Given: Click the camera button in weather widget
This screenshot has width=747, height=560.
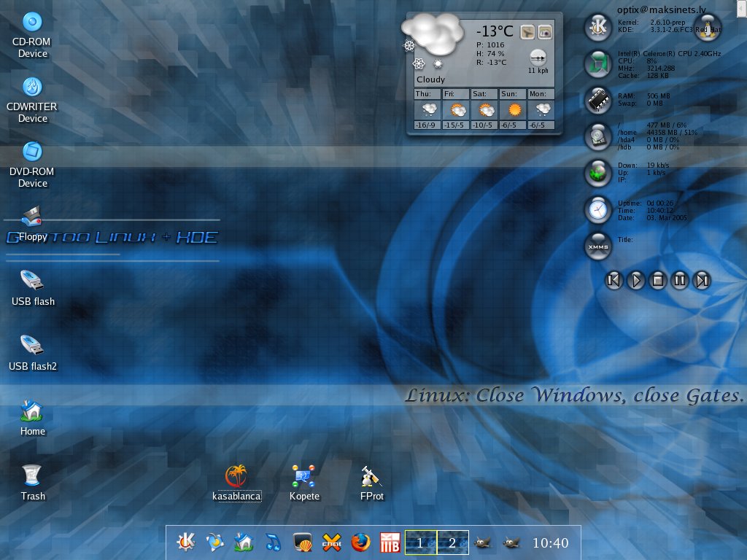Looking at the screenshot, I should pyautogui.click(x=545, y=32).
